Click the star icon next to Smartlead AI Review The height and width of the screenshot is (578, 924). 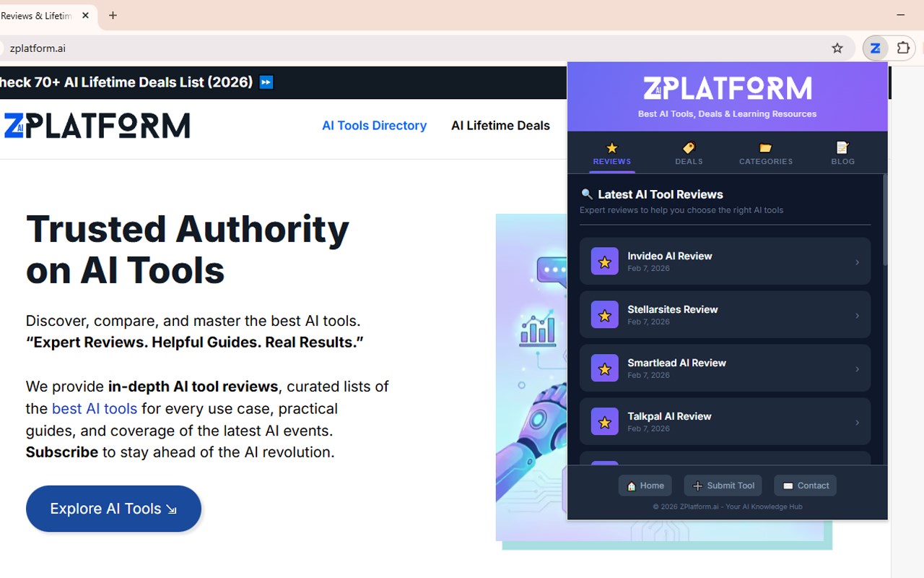pos(605,368)
